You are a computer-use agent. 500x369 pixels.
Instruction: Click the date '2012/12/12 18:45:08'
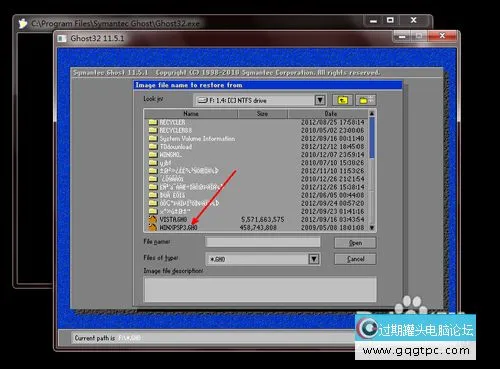coord(333,147)
